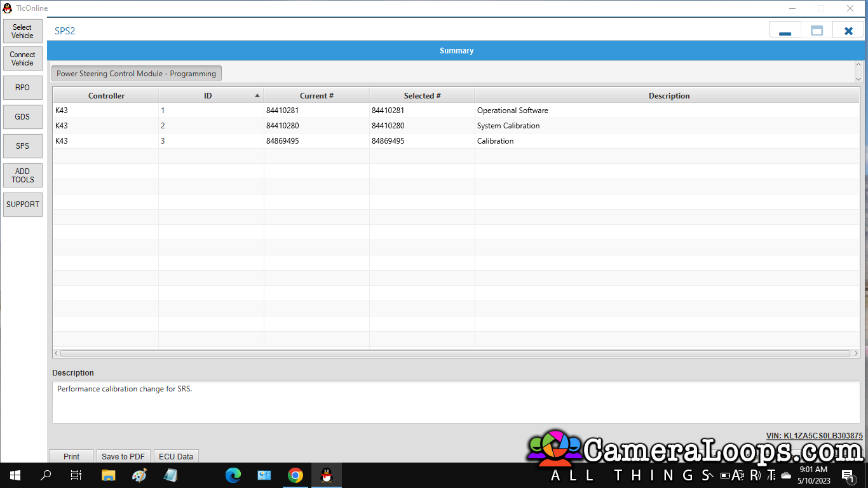Open taskbar search magnifier
Image resolution: width=868 pixels, height=488 pixels.
46,475
